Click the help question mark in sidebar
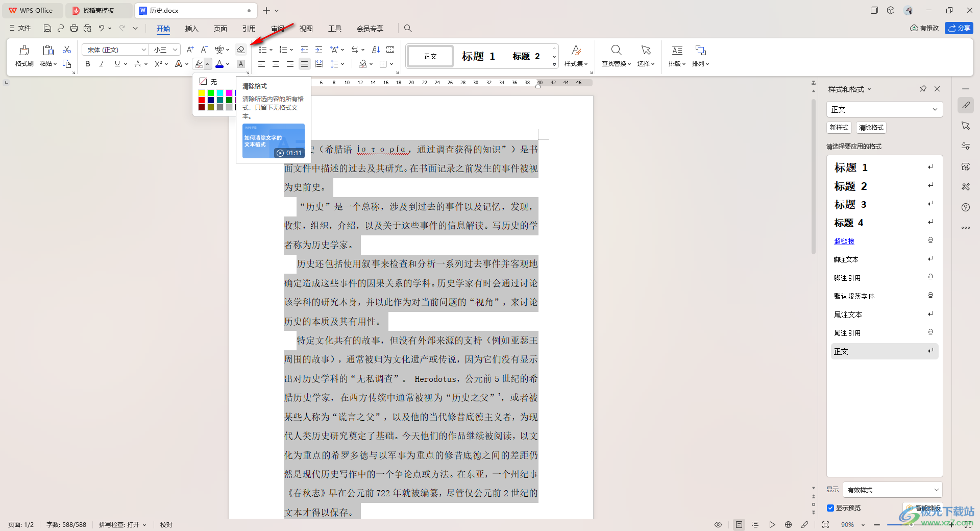 (965, 207)
